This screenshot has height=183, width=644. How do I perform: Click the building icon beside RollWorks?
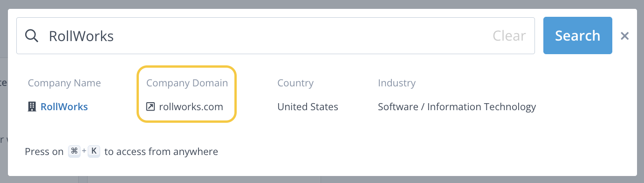[32, 107]
